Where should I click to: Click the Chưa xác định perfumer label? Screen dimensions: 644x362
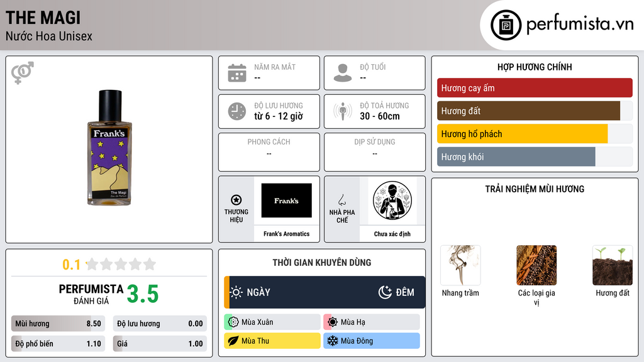[x=392, y=234]
